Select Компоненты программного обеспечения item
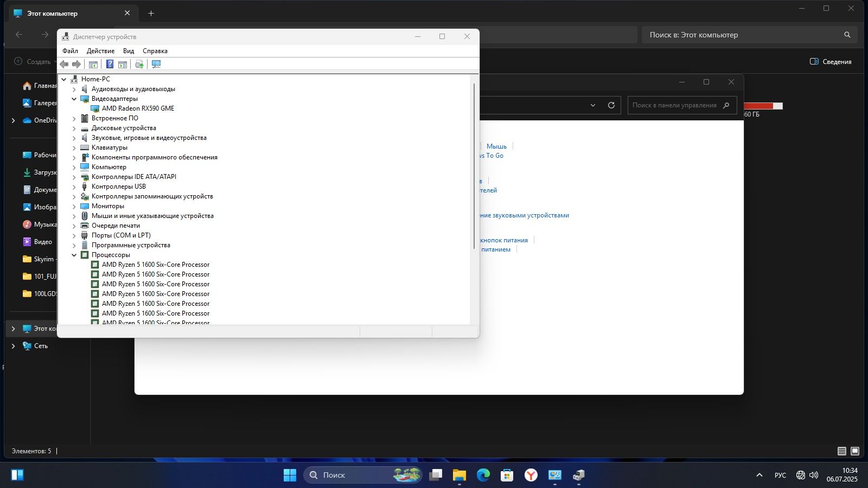This screenshot has width=868, height=488. pyautogui.click(x=154, y=157)
